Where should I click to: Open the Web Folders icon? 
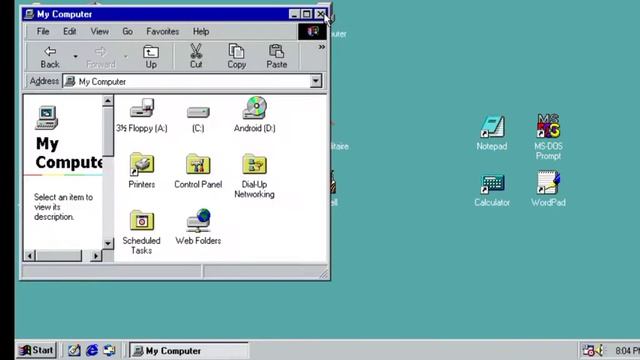pyautogui.click(x=198, y=227)
